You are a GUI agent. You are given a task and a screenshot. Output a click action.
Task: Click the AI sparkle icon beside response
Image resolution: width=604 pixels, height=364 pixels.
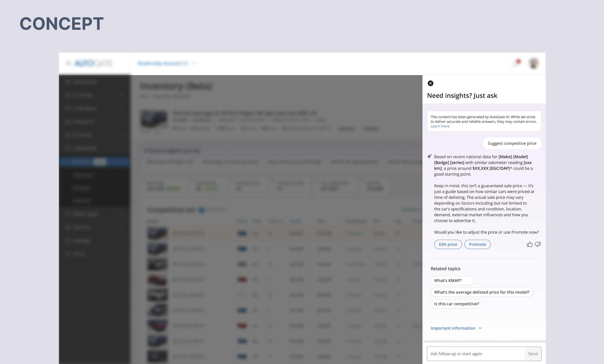(430, 156)
